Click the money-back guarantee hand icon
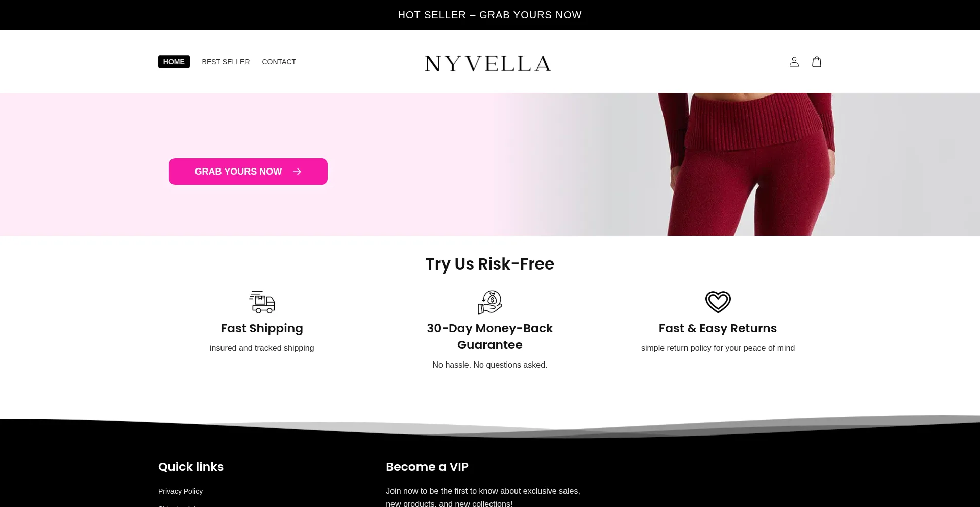This screenshot has width=980, height=507. (490, 302)
